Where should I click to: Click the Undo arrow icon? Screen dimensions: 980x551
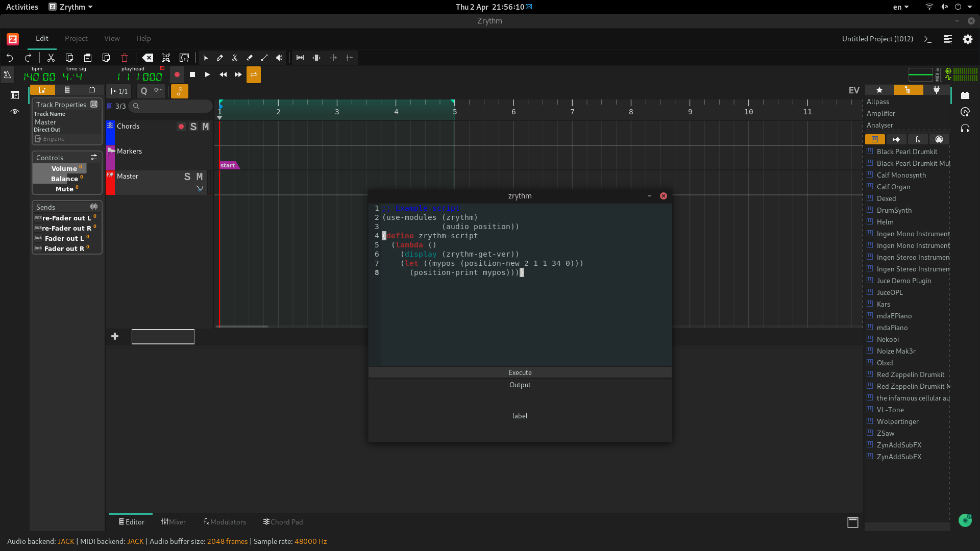click(10, 58)
